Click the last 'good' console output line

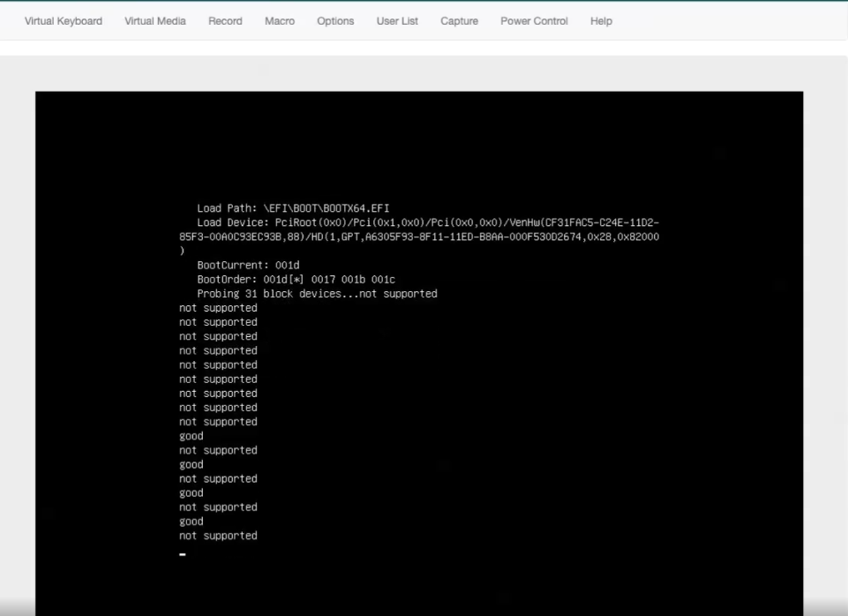point(191,522)
